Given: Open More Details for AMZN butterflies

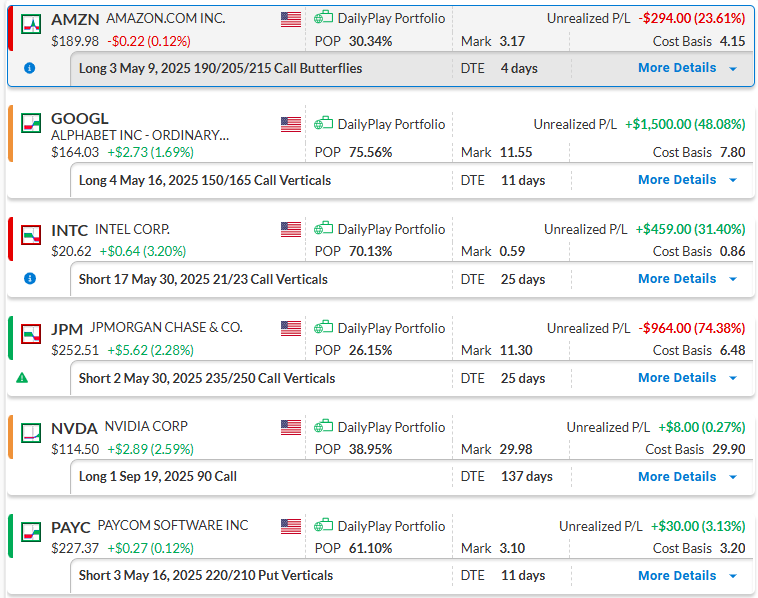Looking at the screenshot, I should [677, 68].
